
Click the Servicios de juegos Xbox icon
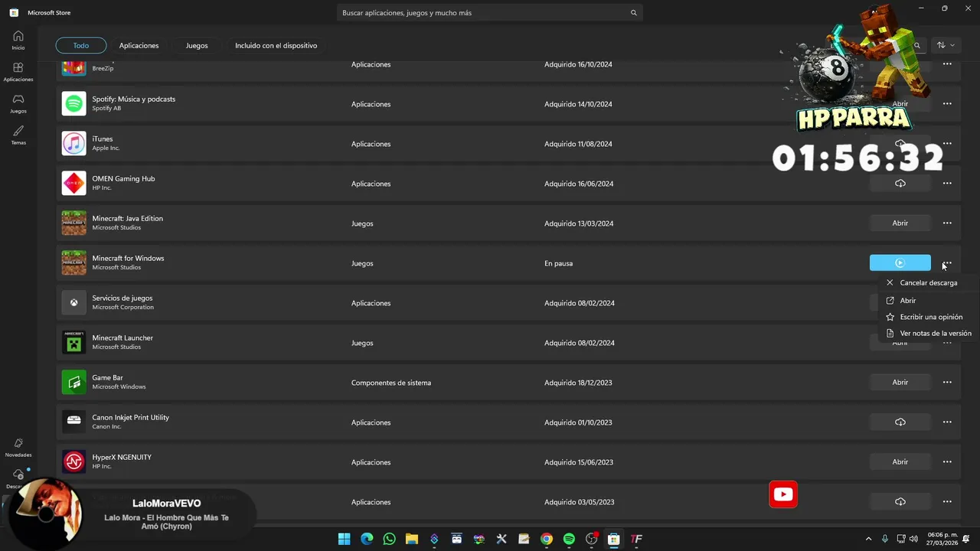(x=74, y=303)
